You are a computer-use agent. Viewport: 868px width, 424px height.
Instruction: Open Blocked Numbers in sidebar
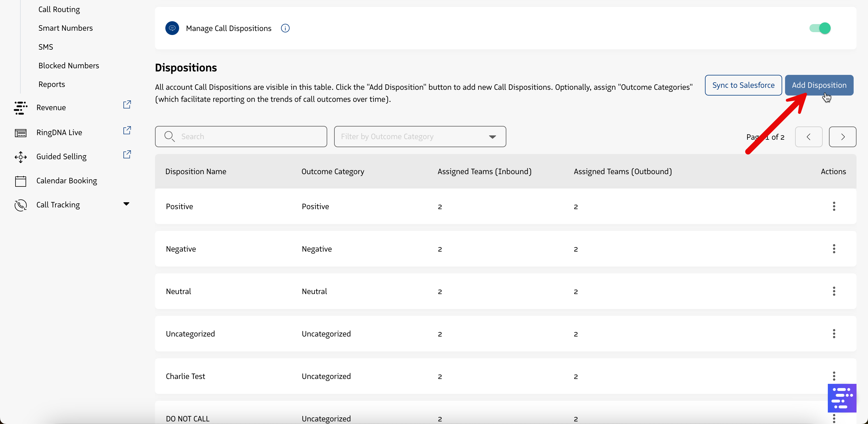point(68,66)
